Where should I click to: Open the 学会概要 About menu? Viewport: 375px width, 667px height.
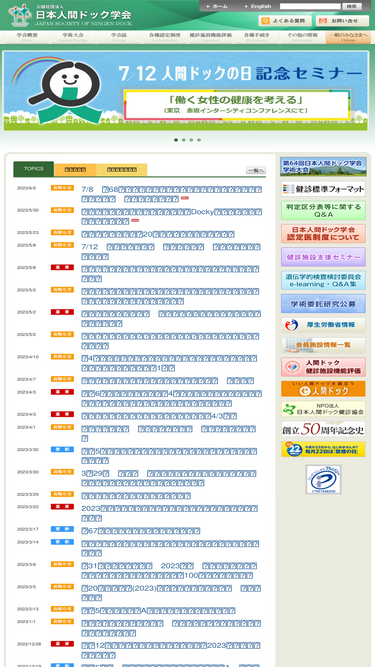[x=27, y=37]
